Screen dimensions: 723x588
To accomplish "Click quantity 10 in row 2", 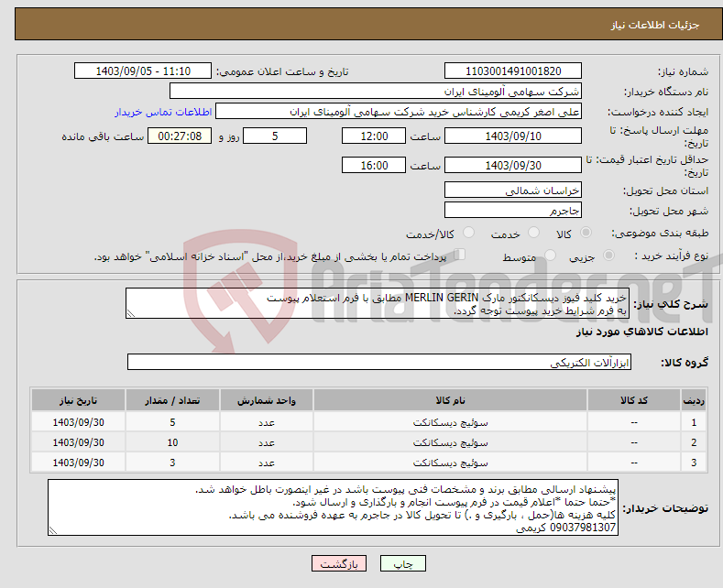I will click(172, 442).
